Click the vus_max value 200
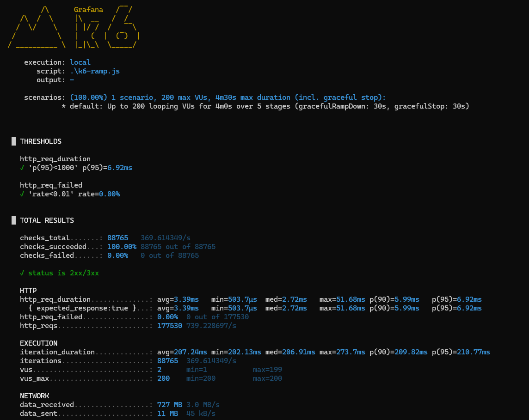This screenshot has width=529, height=420. tap(164, 378)
